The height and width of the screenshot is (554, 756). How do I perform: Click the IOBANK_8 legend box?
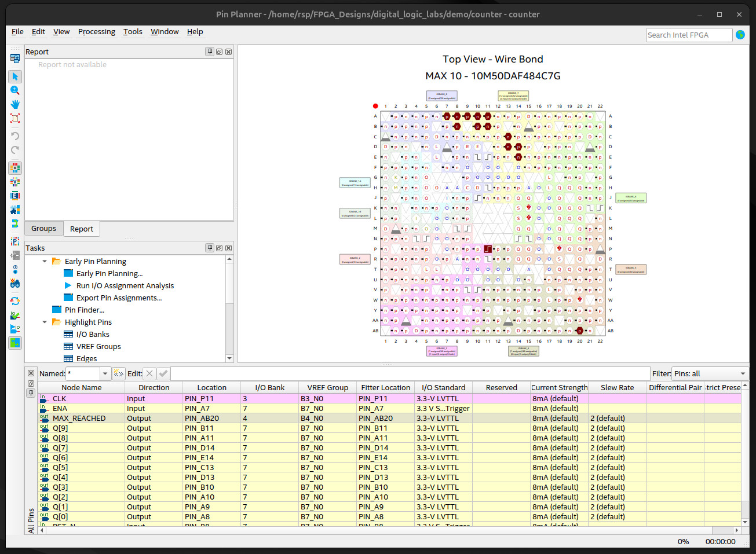[441, 96]
